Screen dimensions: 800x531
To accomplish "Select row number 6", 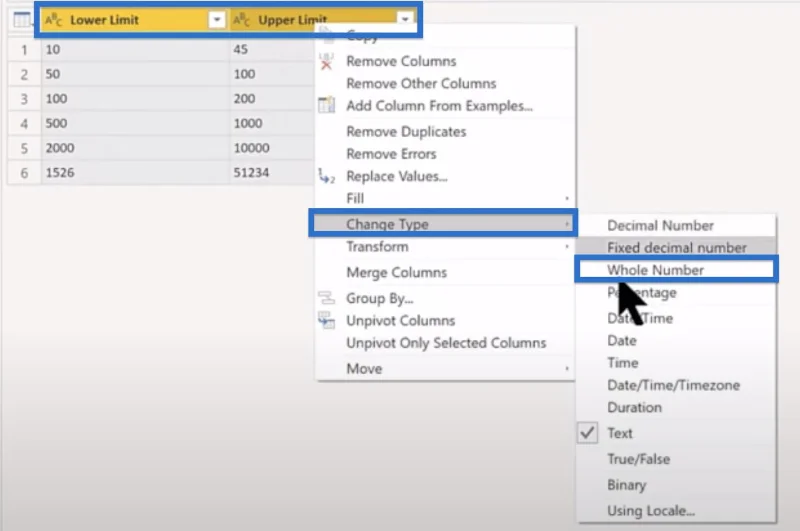I will (24, 173).
